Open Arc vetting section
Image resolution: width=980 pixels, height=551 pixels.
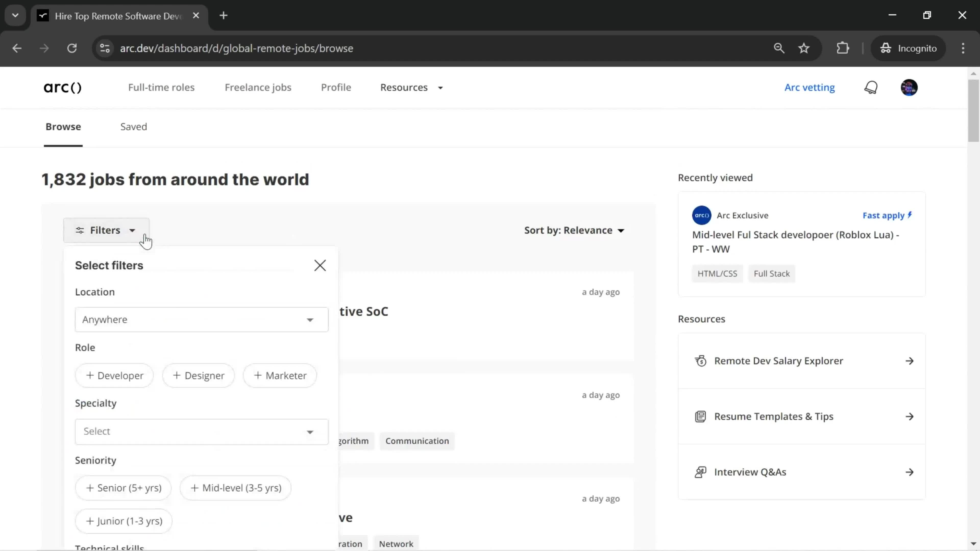810,87
